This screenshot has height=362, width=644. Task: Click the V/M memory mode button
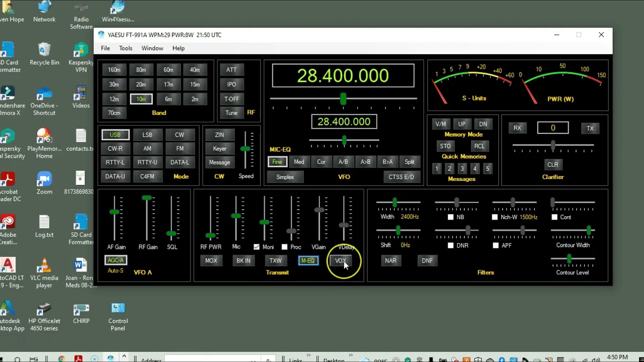click(x=441, y=124)
